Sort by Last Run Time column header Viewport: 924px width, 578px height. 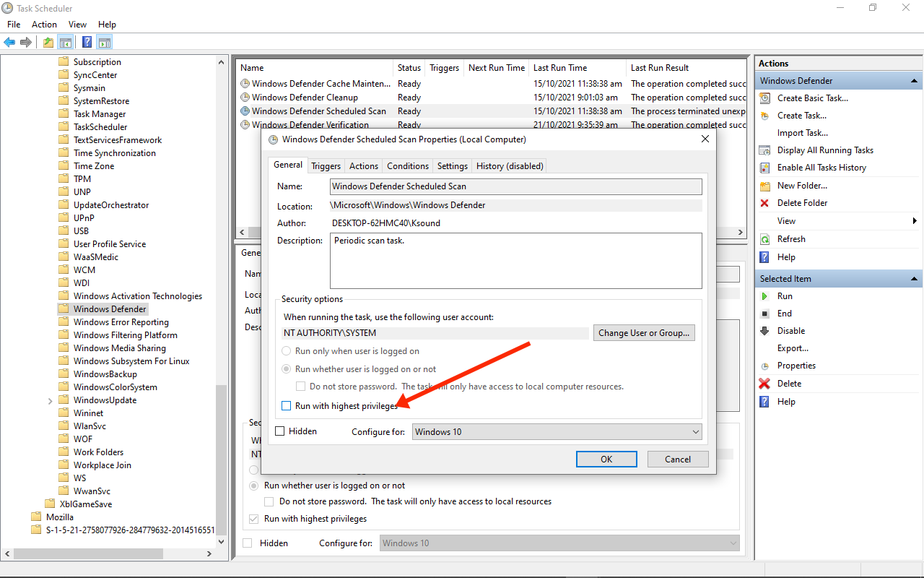point(577,68)
